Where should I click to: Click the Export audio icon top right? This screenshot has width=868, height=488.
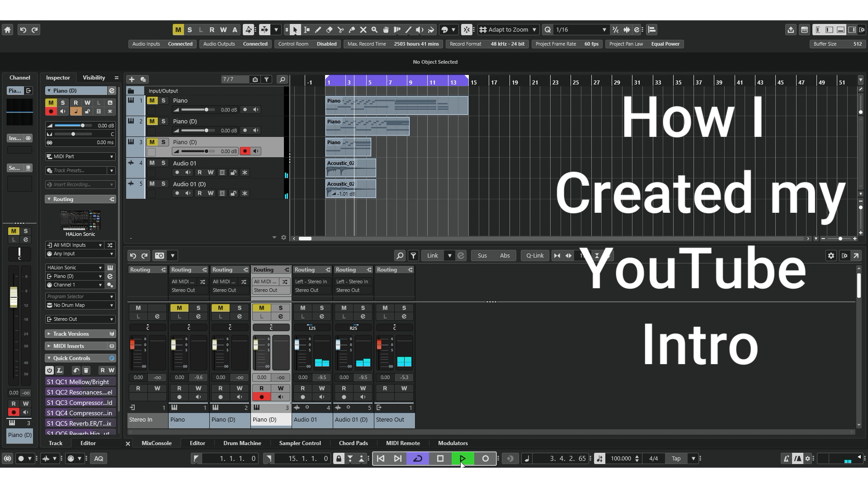click(791, 30)
